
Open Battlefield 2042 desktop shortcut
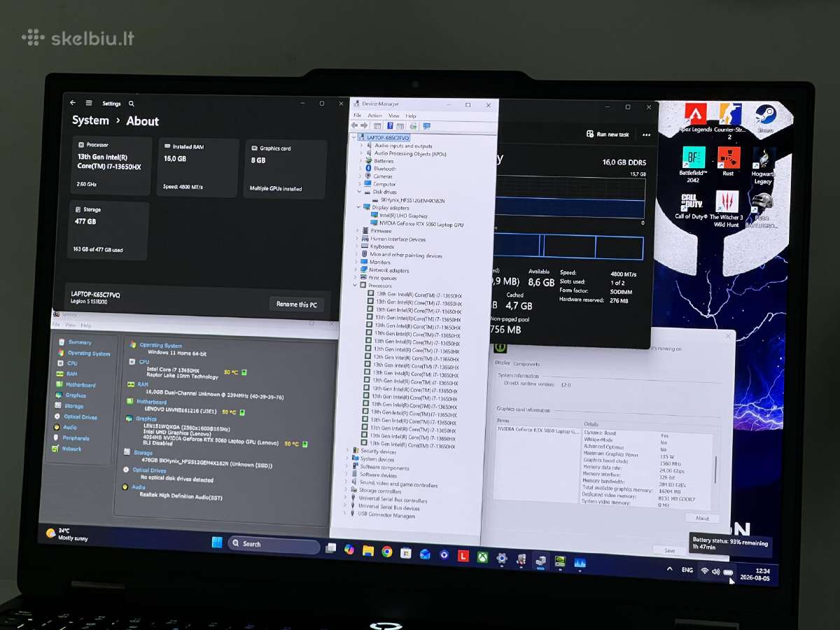coord(693,164)
